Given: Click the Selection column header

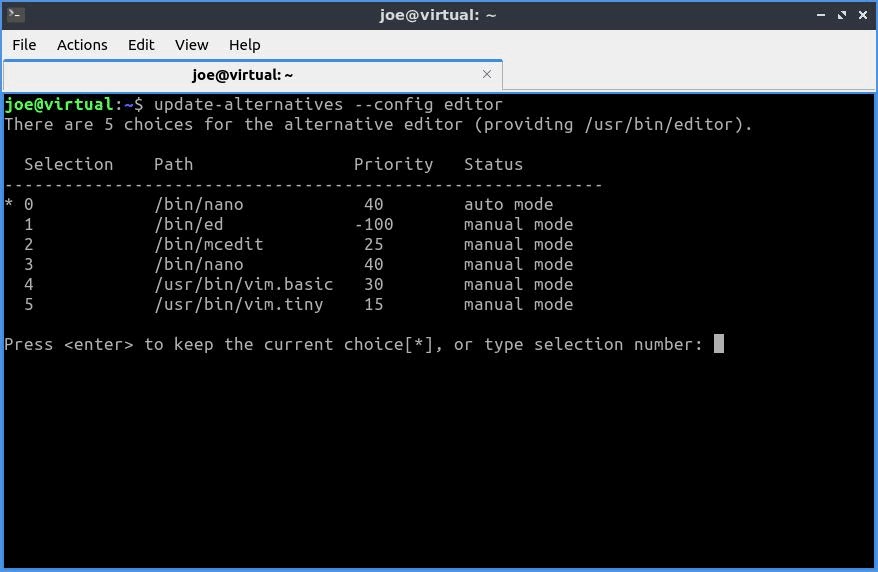Looking at the screenshot, I should 68,164.
